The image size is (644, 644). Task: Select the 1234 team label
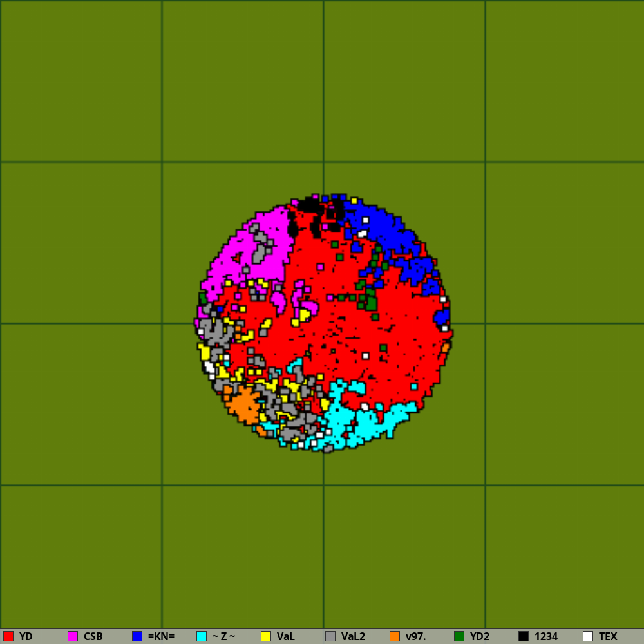pyautogui.click(x=546, y=637)
